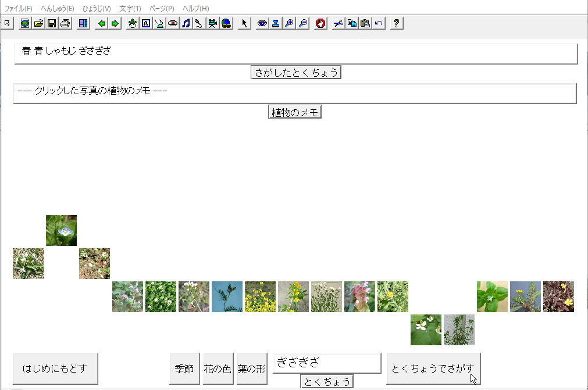Click the 花の色 button
588x390 pixels.
pos(218,368)
